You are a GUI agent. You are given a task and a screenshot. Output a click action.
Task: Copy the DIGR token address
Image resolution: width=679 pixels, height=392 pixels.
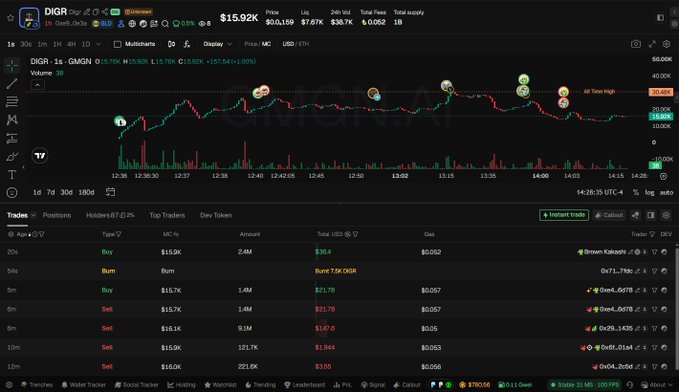[96, 12]
